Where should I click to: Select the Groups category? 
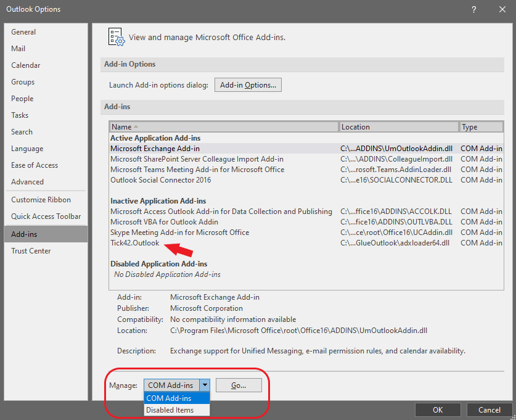pos(46,82)
